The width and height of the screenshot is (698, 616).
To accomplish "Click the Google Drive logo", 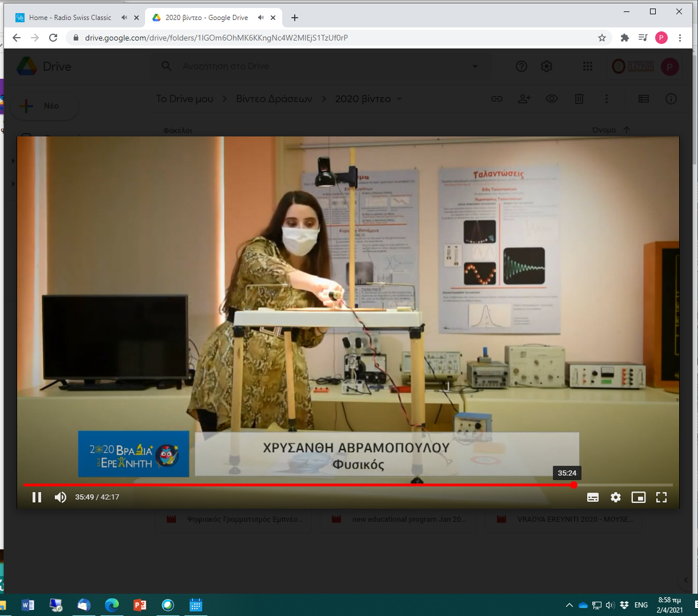I will coord(44,66).
